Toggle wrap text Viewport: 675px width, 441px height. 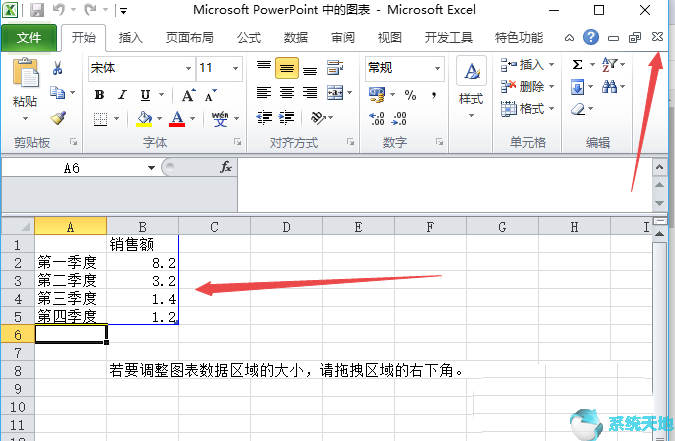click(335, 68)
